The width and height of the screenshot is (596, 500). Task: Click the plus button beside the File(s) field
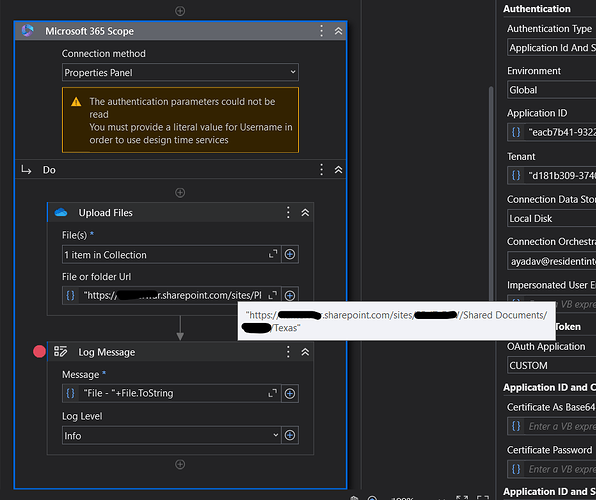[290, 254]
